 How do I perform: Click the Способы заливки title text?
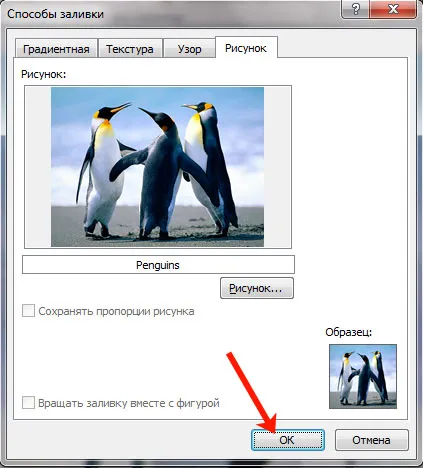pyautogui.click(x=55, y=14)
